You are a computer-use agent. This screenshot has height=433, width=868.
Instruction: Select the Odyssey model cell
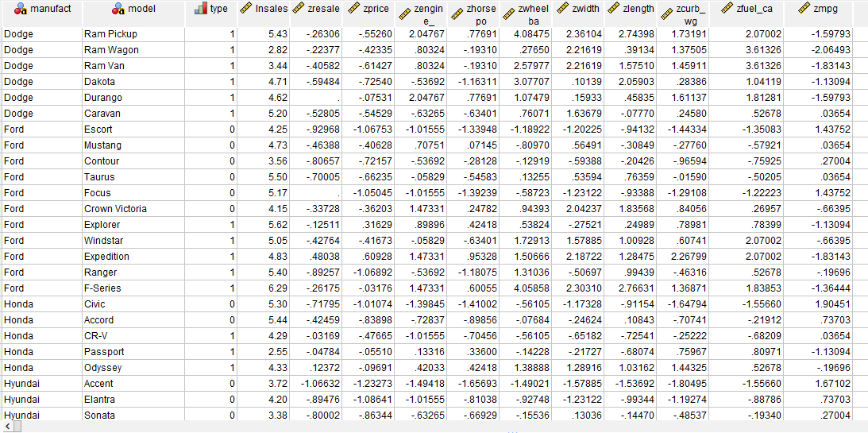[x=133, y=368]
